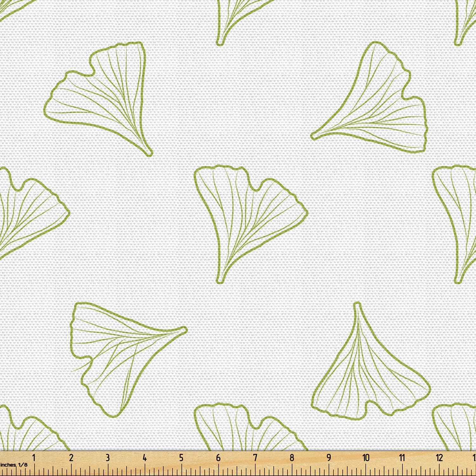476x476 pixels.
Task: Click the ruler mark labeled 9
Action: 329,458
